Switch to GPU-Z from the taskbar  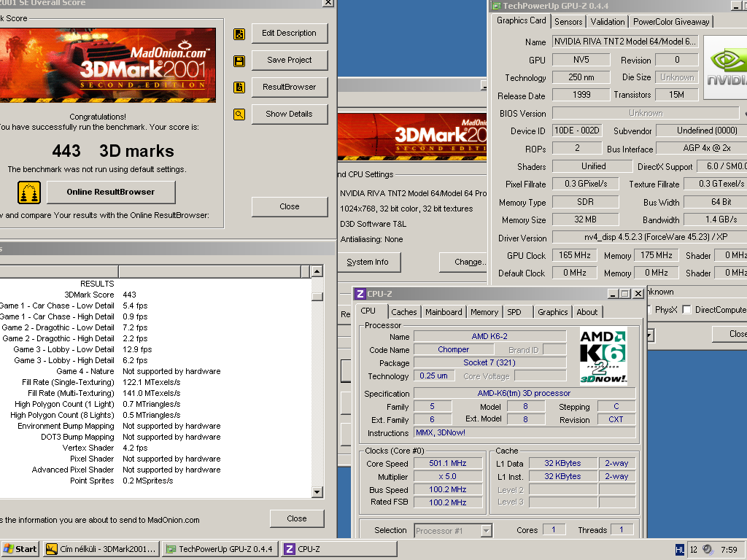coord(220,549)
